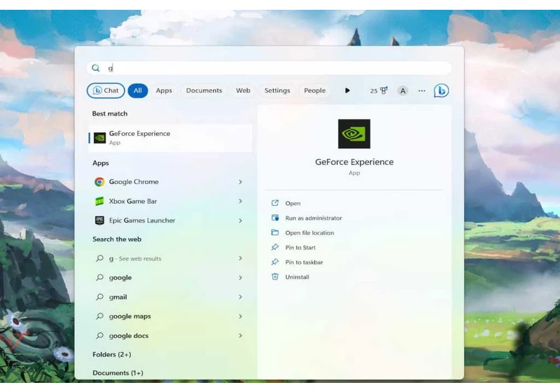Open the Bing Chat filter
The width and height of the screenshot is (560, 392).
coord(106,91)
